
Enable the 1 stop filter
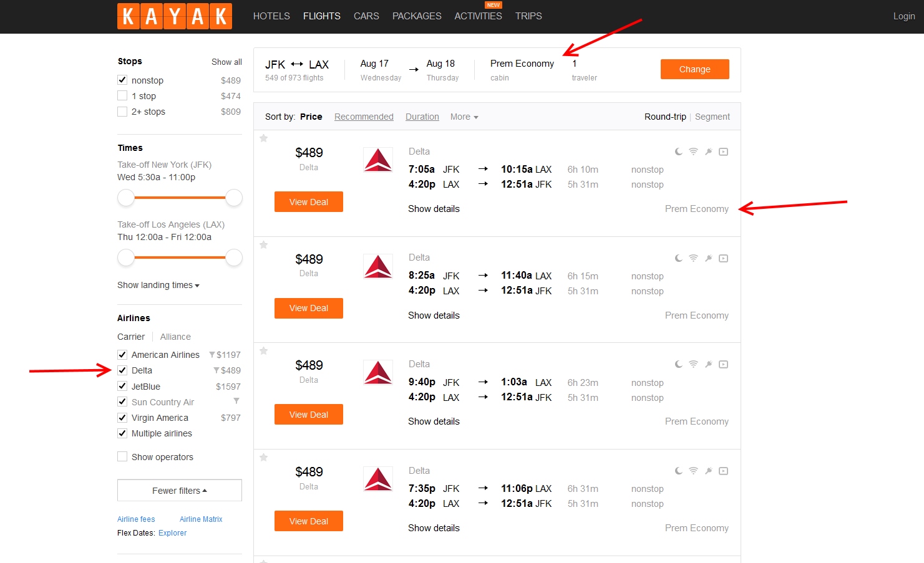[122, 96]
